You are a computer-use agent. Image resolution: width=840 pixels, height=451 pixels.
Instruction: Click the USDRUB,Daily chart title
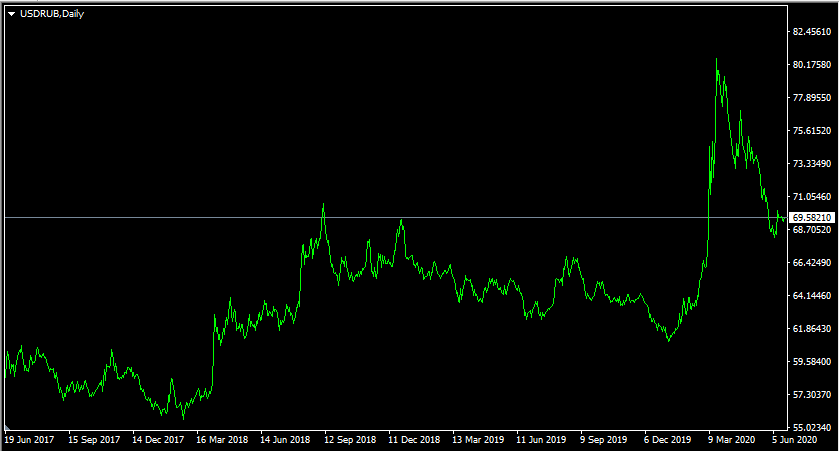coord(52,14)
